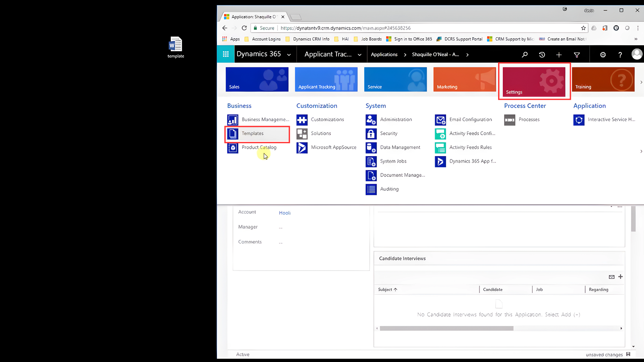
Task: Open Account Logins bookmark folder
Action: click(262, 39)
